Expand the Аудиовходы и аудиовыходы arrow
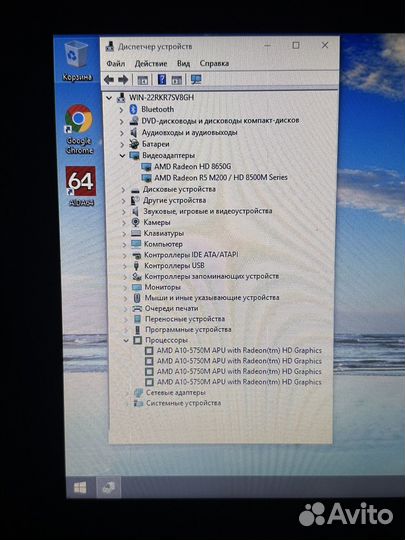 tap(122, 133)
